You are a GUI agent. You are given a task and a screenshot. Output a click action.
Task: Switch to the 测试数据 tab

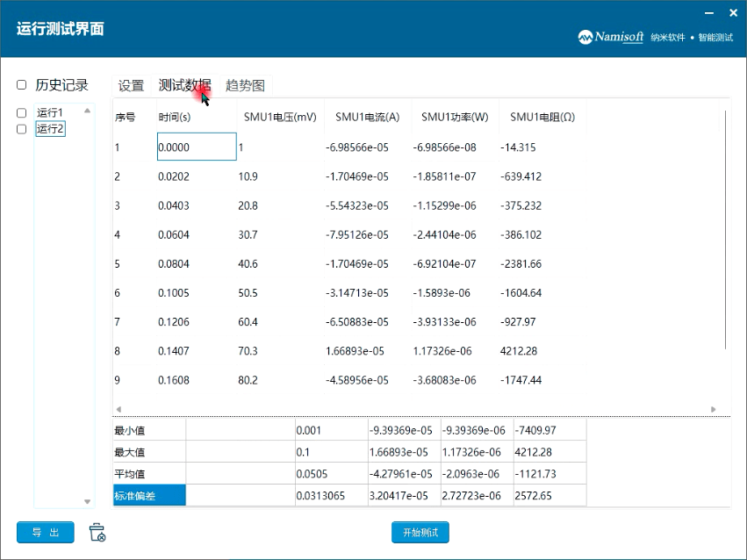coord(184,86)
